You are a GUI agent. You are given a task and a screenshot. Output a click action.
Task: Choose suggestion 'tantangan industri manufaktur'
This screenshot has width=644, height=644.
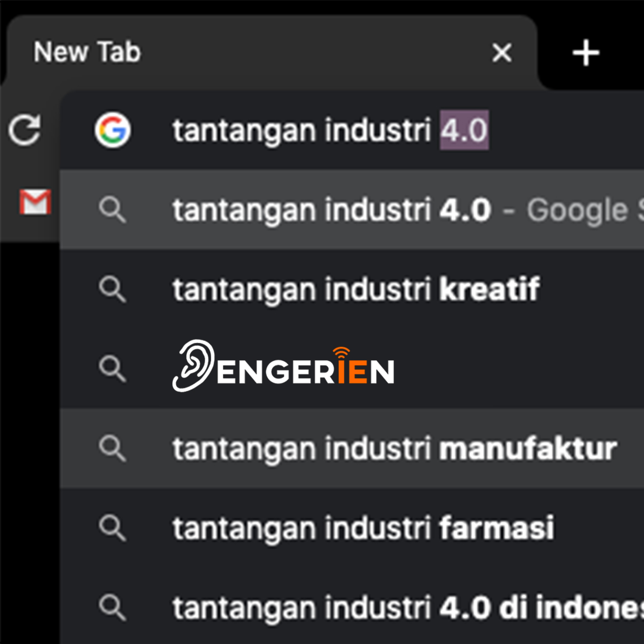[x=352, y=448]
